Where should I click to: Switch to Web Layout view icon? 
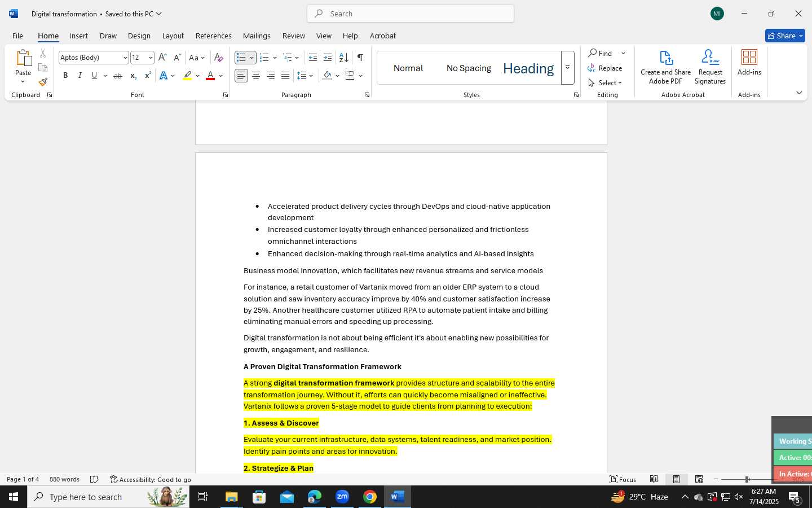699,479
